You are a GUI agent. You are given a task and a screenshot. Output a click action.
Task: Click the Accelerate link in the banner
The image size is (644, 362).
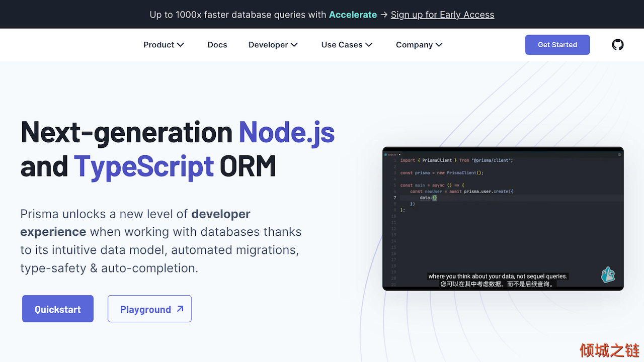point(353,15)
